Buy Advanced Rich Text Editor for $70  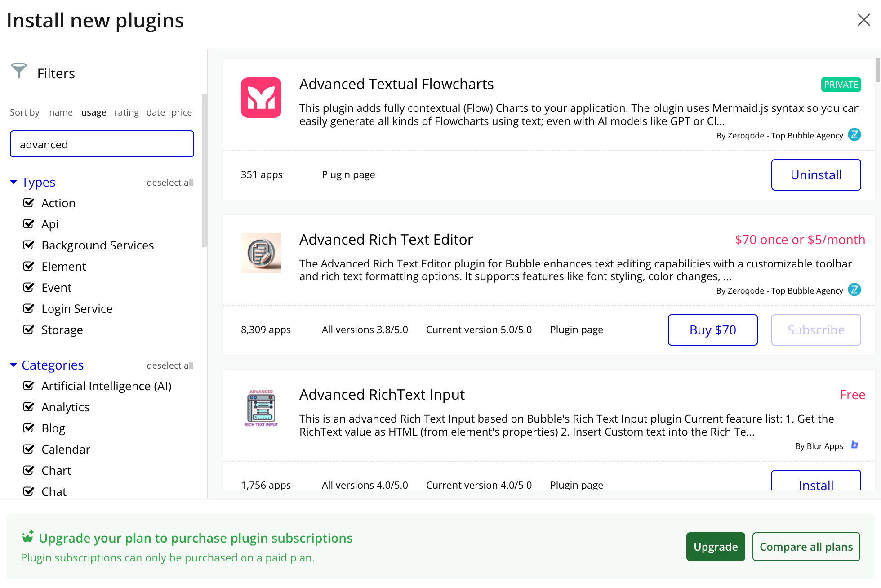[712, 330]
